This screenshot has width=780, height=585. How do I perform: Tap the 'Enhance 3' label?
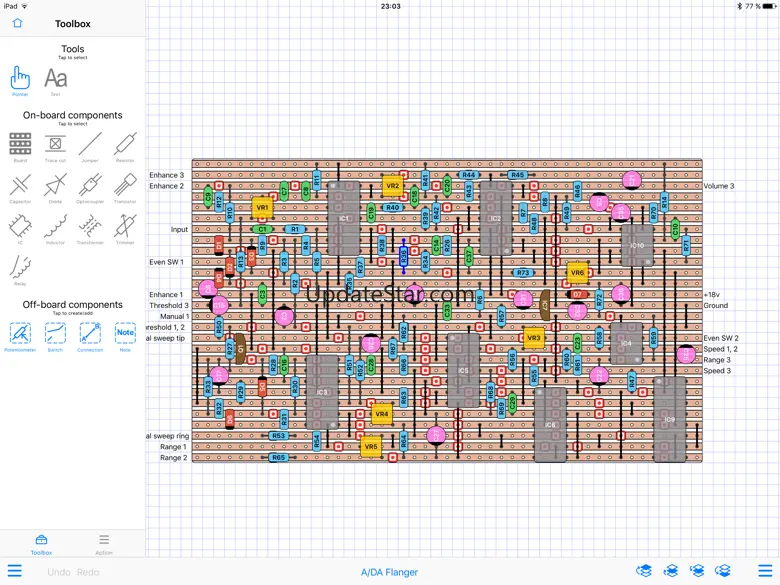[x=167, y=175]
